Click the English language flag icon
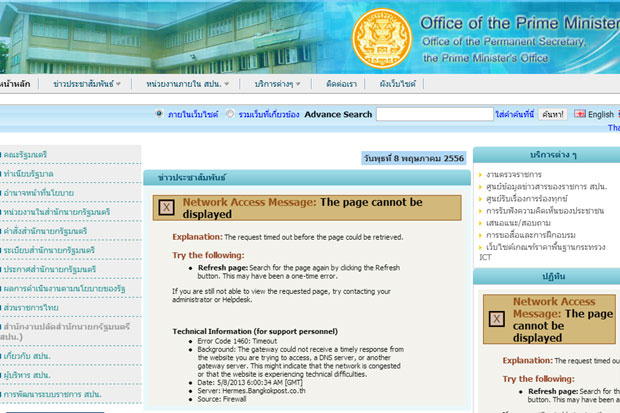This screenshot has height=413, width=620. click(x=579, y=115)
